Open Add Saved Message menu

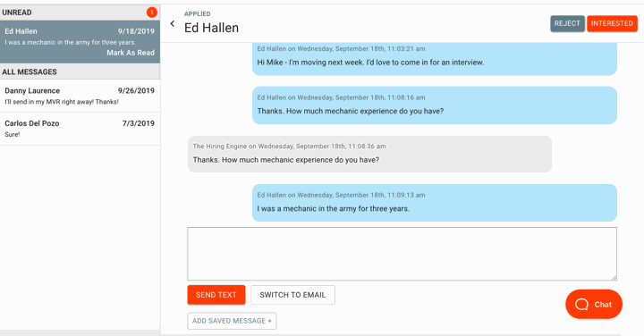coord(232,321)
